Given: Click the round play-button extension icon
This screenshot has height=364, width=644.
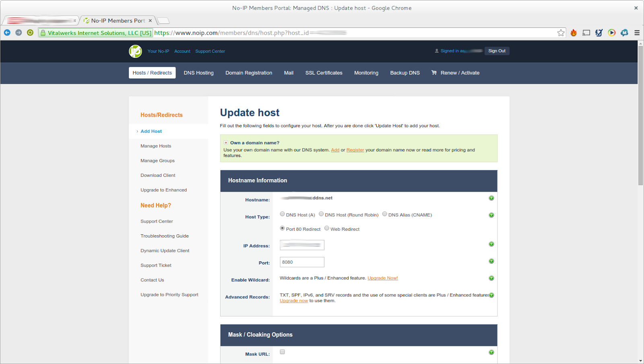Looking at the screenshot, I should 612,33.
